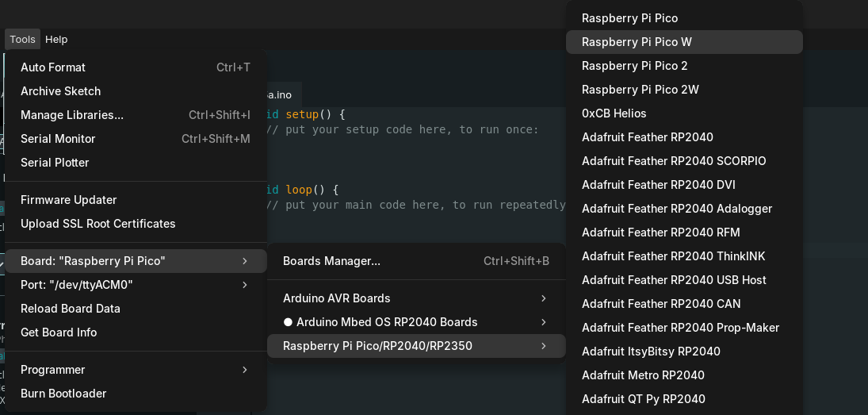Choose Archive Sketch

(136, 91)
